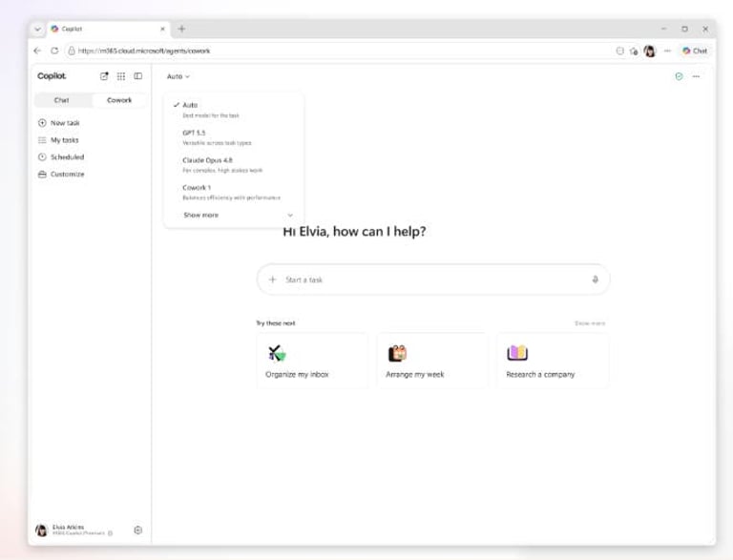Image resolution: width=733 pixels, height=560 pixels.
Task: Select the Organize my inbox card label
Action: (x=297, y=374)
